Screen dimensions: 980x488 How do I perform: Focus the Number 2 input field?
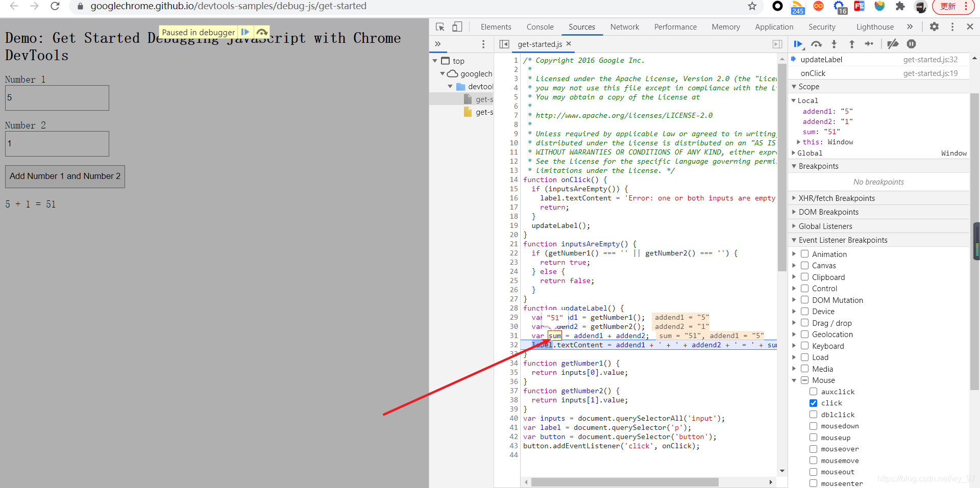point(57,144)
